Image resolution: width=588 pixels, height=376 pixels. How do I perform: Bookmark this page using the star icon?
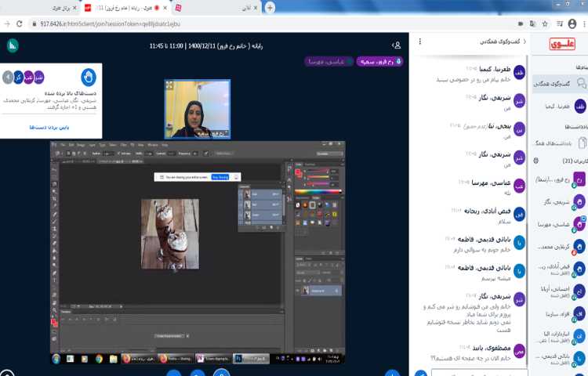point(545,24)
